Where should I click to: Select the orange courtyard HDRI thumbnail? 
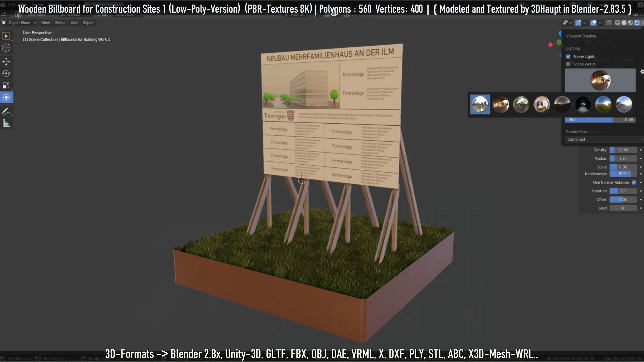501,104
